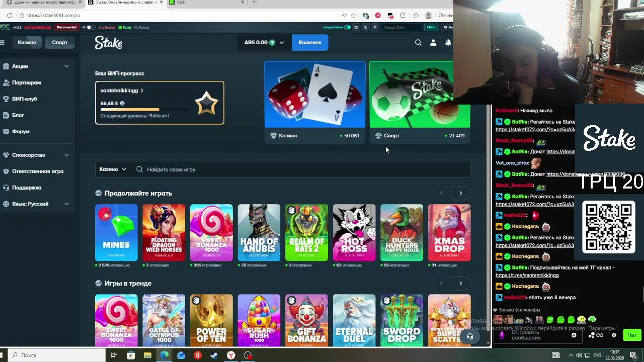Open the Казино banner card
The height and width of the screenshot is (362, 644).
tap(315, 102)
